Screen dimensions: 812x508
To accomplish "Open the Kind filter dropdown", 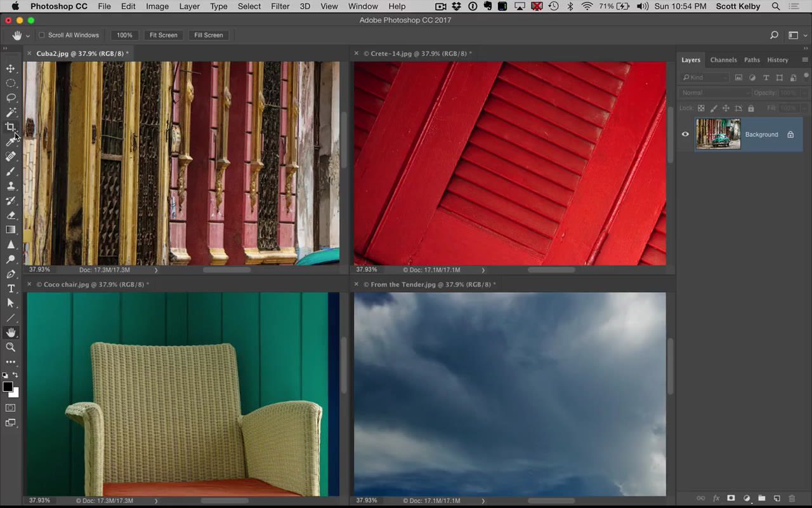I will [704, 77].
